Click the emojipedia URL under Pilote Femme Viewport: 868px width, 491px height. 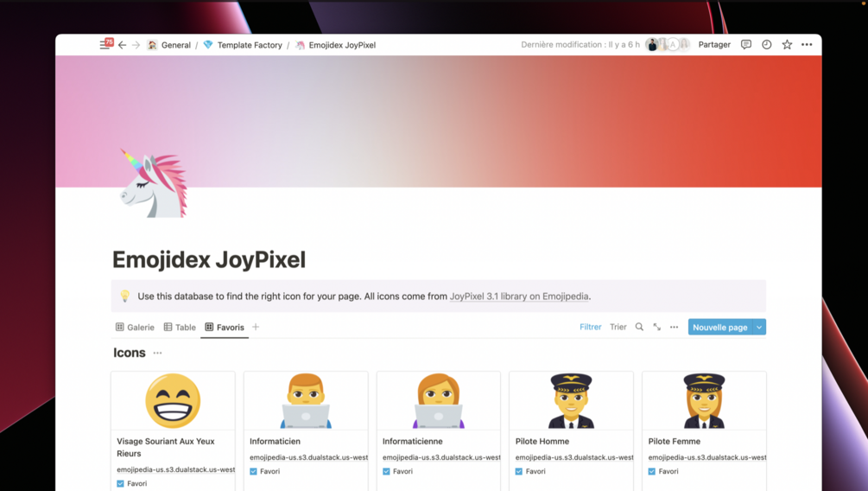(x=706, y=457)
